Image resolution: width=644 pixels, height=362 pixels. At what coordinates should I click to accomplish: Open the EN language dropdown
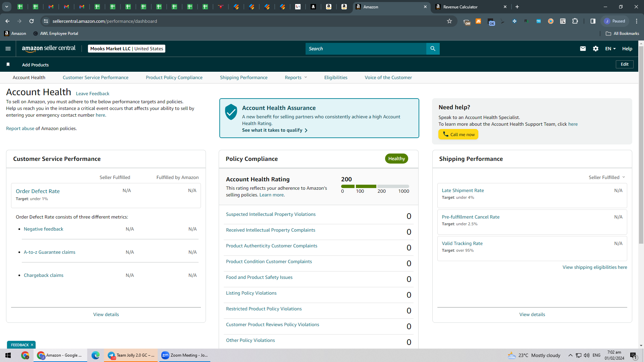(610, 49)
